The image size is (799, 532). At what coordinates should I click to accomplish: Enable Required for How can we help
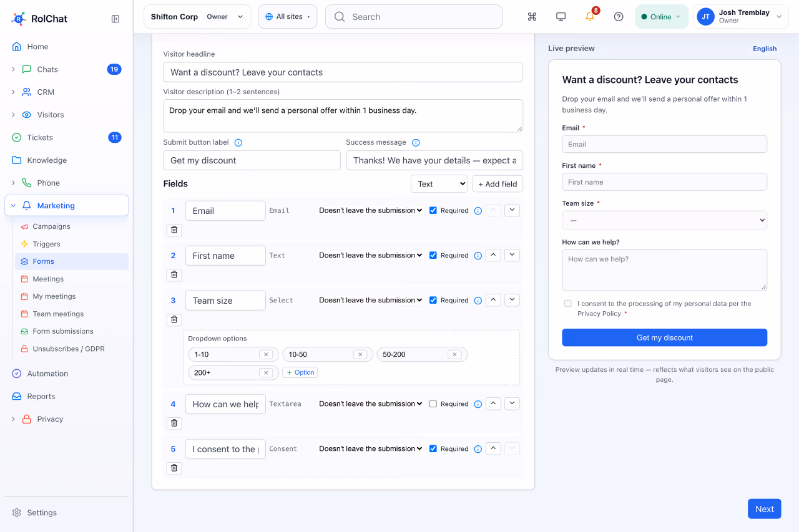tap(433, 404)
